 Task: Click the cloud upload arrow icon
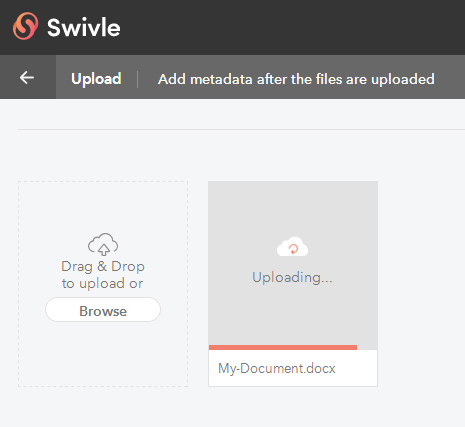pyautogui.click(x=103, y=244)
